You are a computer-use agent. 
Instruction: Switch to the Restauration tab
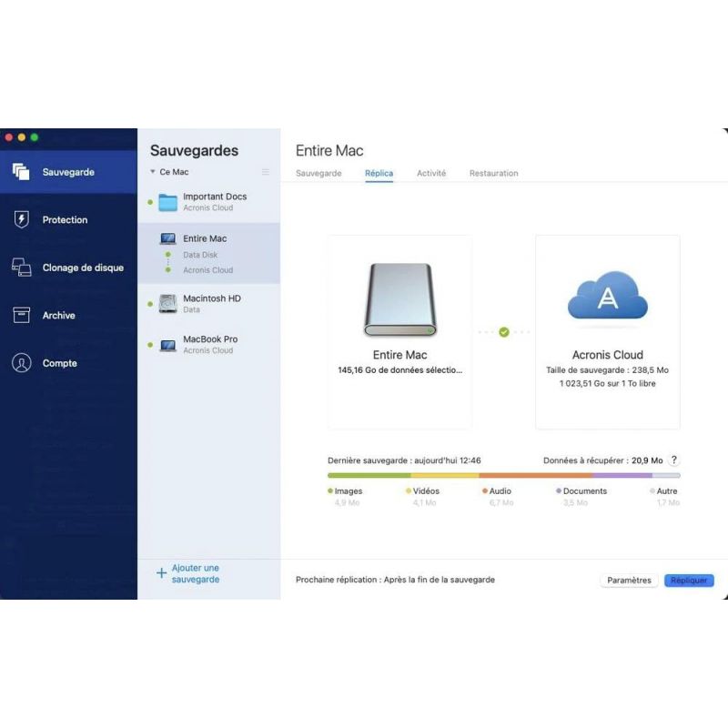pos(493,173)
